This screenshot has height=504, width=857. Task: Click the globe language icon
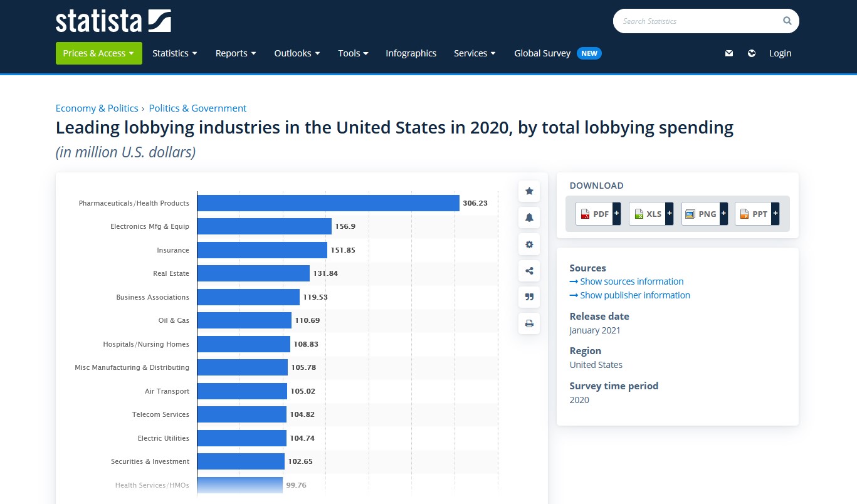click(x=752, y=53)
